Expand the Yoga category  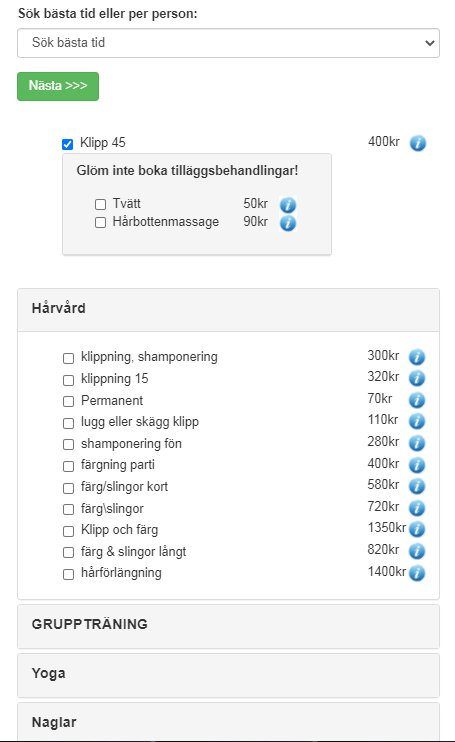point(228,675)
